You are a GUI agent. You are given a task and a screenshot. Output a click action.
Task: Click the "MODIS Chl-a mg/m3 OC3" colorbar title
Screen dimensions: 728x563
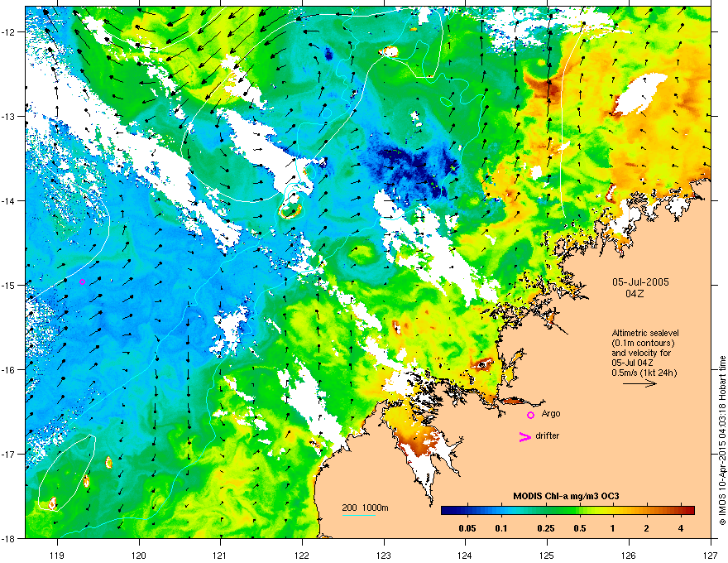(x=566, y=496)
